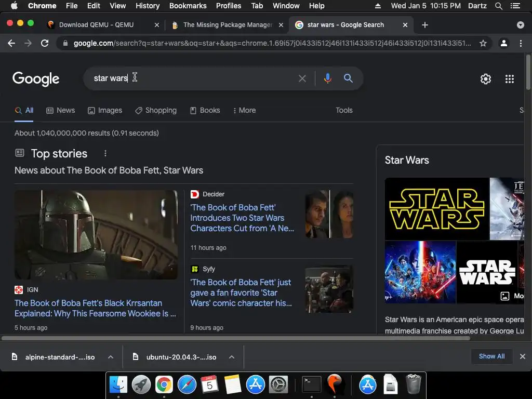Reload the current page
This screenshot has height=399, width=532.
(45, 43)
